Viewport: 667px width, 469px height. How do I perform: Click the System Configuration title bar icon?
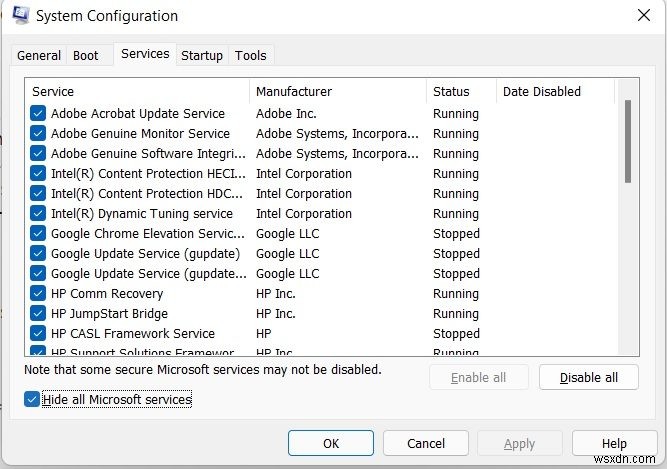20,15
